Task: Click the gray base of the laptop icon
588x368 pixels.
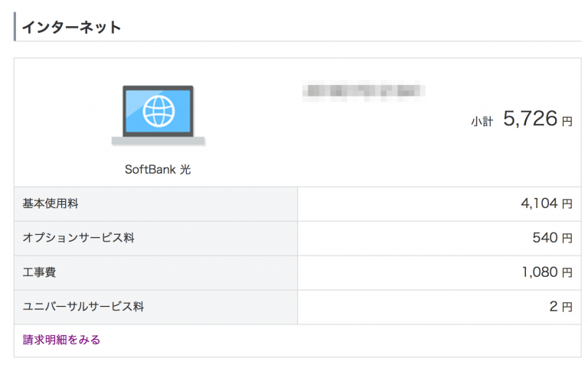Action: pos(158,141)
